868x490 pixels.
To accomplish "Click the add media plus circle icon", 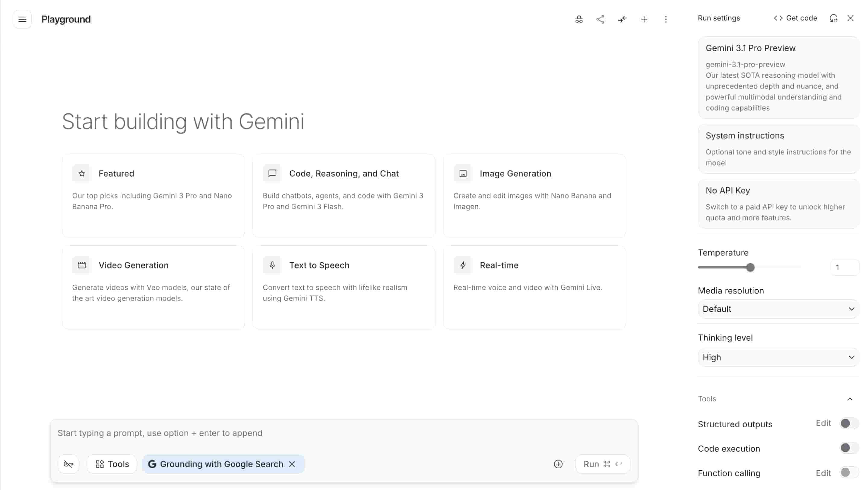I will tap(558, 464).
